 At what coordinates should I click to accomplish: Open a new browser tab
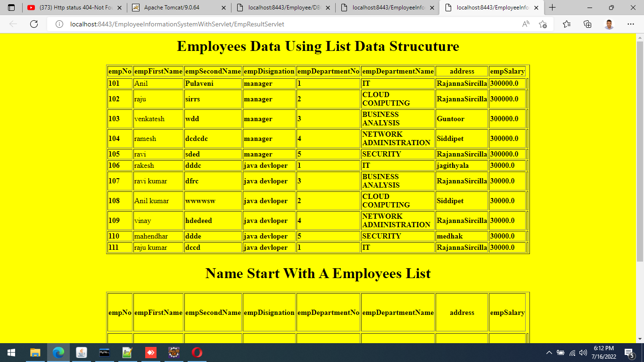553,8
